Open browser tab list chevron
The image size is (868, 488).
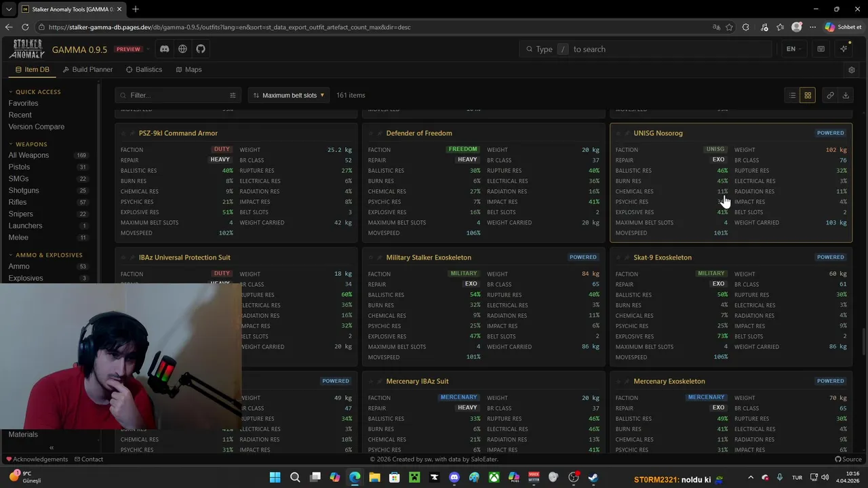tap(9, 9)
